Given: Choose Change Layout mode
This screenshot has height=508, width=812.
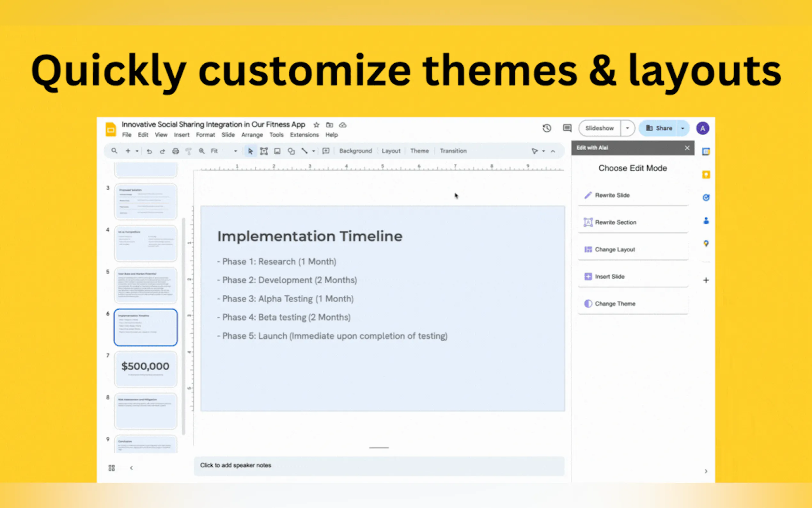Looking at the screenshot, I should pos(633,249).
